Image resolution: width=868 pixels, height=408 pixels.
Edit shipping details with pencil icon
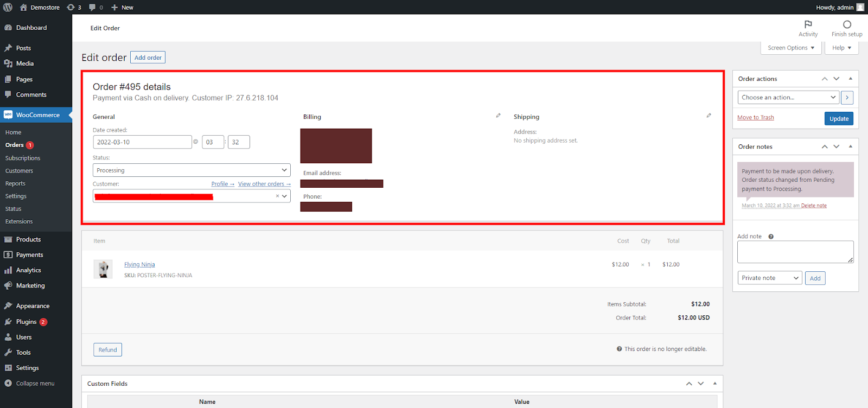pos(709,116)
